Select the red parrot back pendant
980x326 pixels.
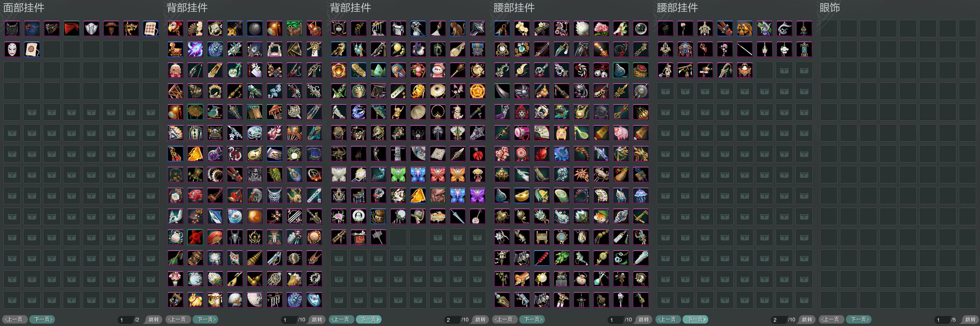point(175,29)
